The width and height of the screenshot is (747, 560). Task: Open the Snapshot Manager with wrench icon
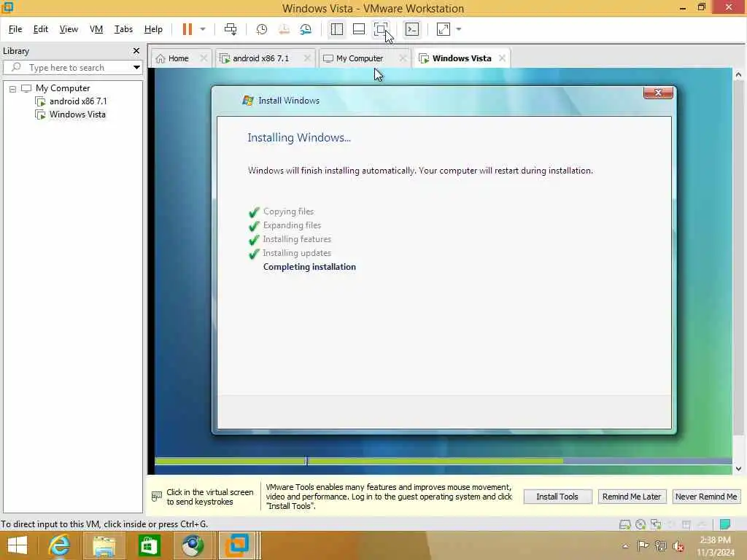tap(306, 29)
